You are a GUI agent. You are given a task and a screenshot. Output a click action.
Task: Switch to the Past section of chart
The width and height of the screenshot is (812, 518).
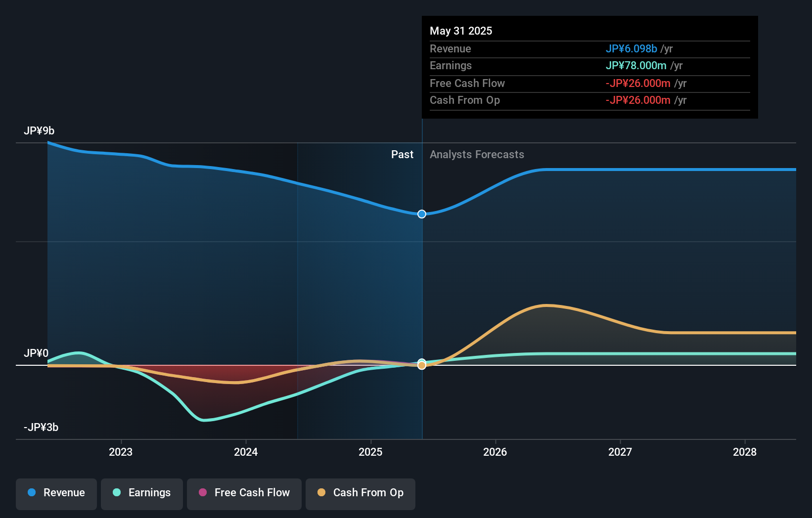click(402, 154)
